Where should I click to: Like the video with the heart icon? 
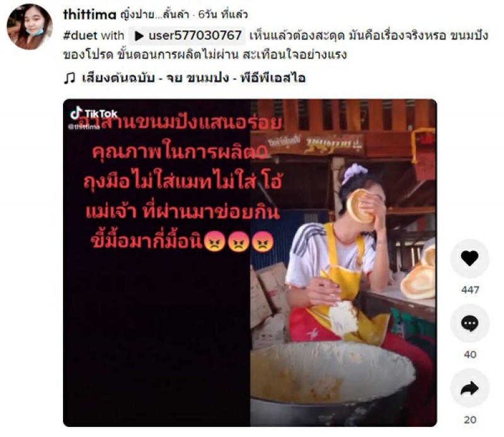(469, 258)
